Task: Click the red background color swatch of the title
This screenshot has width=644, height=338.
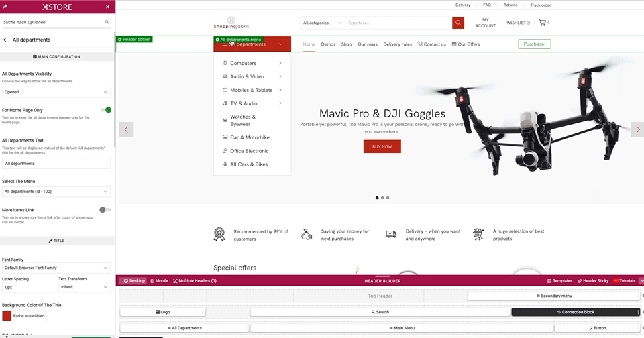Action: tap(7, 316)
